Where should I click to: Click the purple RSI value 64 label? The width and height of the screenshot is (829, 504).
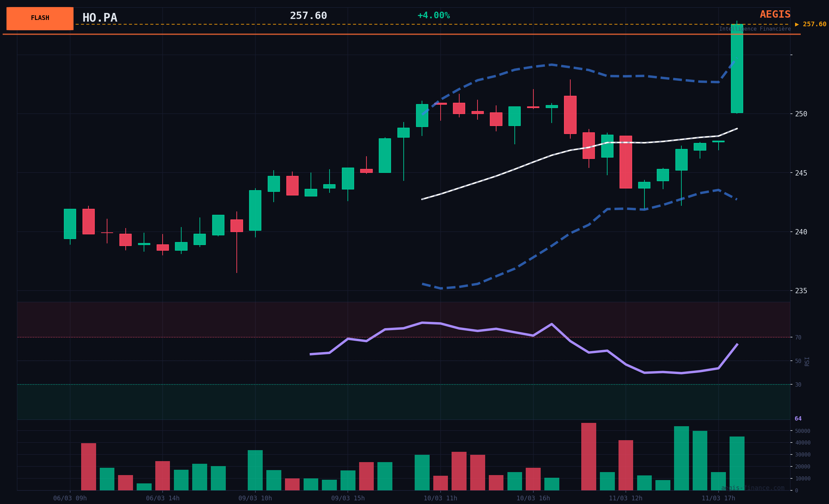798,419
